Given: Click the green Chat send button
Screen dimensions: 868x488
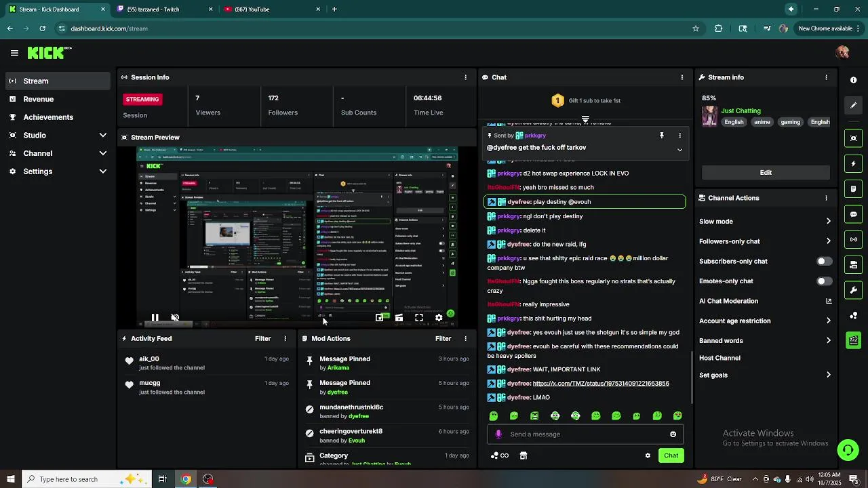Looking at the screenshot, I should click(x=671, y=455).
